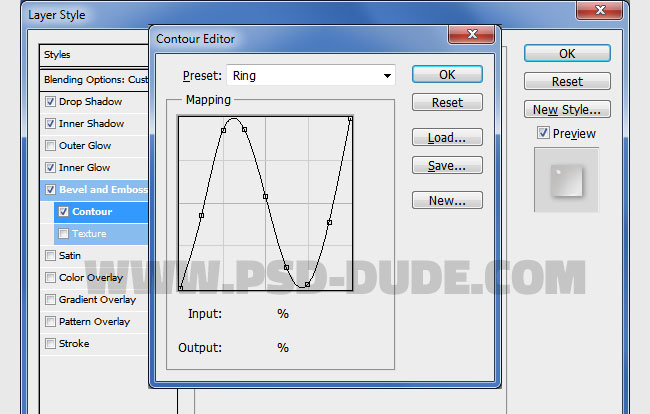Click the New... button in Contour Editor
650x414 pixels.
click(x=447, y=200)
